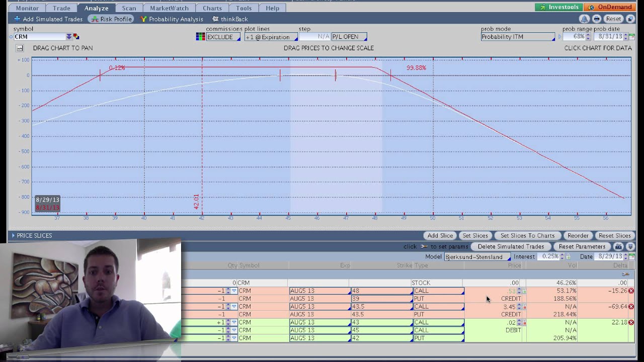Switch to the Trade tab

(x=61, y=8)
